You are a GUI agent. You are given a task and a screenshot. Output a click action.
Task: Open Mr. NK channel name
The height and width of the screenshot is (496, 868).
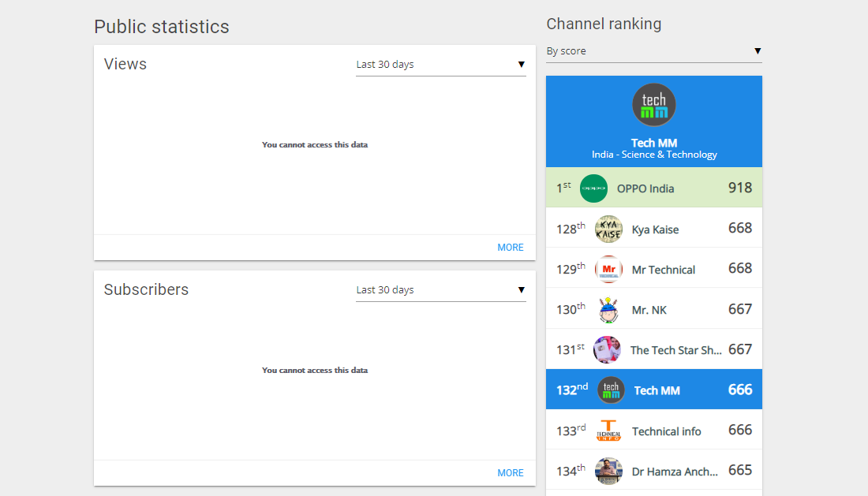coord(649,310)
